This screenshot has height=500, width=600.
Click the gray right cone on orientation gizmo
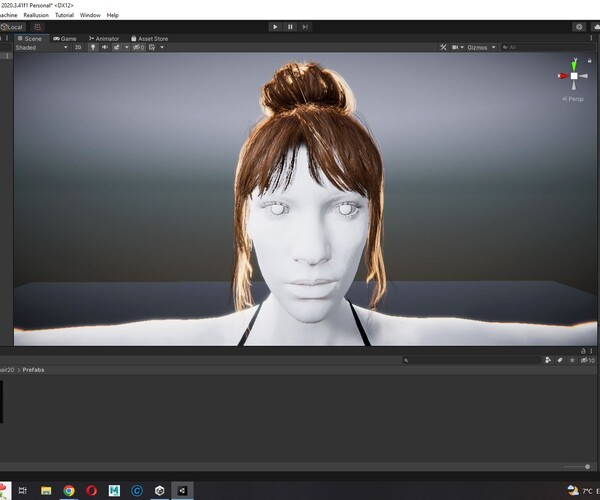coord(584,76)
